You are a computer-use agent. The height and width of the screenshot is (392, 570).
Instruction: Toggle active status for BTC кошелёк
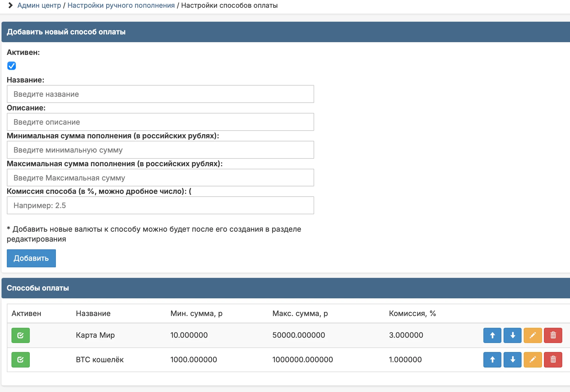(x=20, y=360)
